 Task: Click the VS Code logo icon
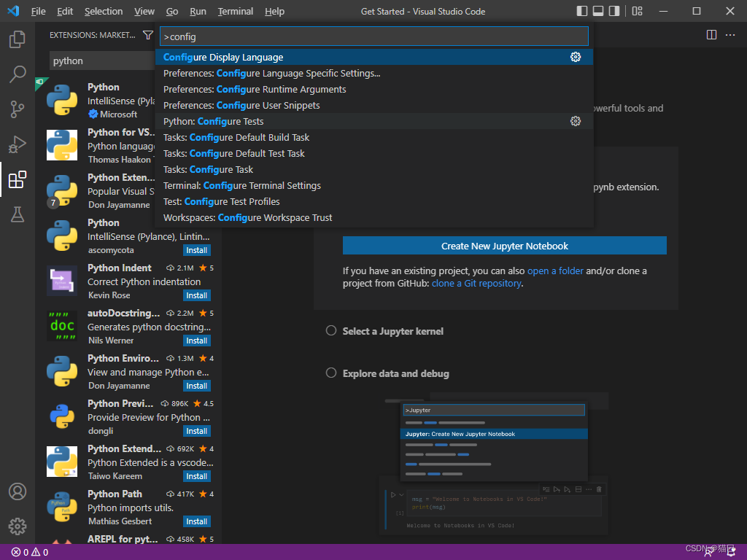pos(13,11)
